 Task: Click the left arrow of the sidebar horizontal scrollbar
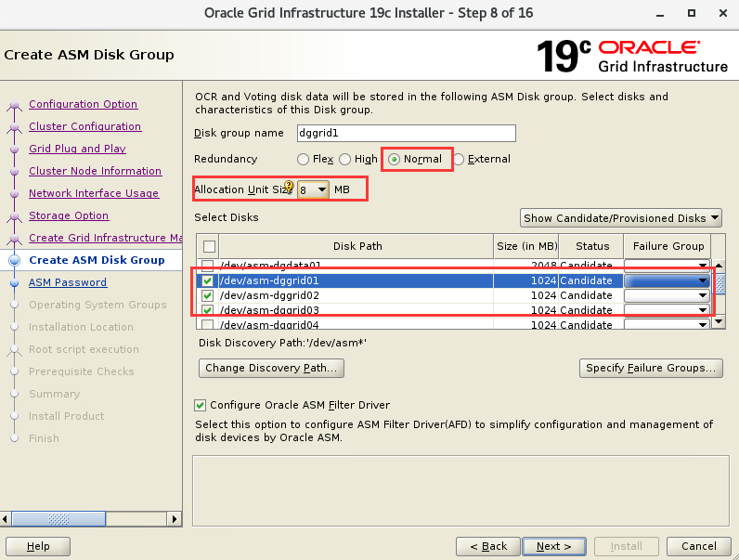[x=8, y=518]
